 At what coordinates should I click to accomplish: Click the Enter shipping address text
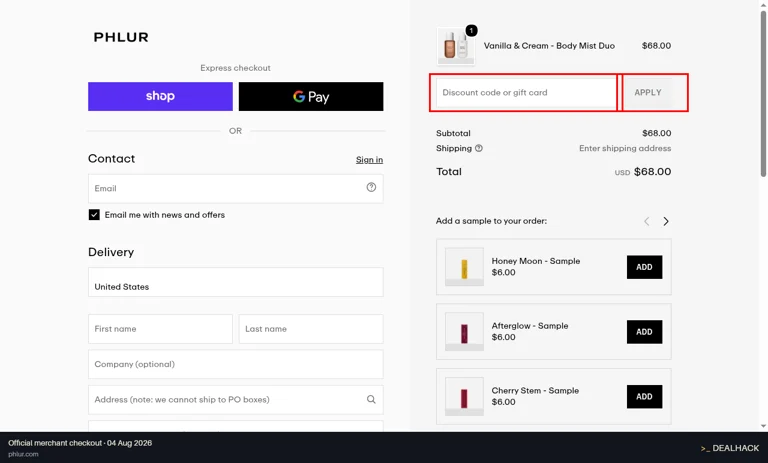[625, 148]
